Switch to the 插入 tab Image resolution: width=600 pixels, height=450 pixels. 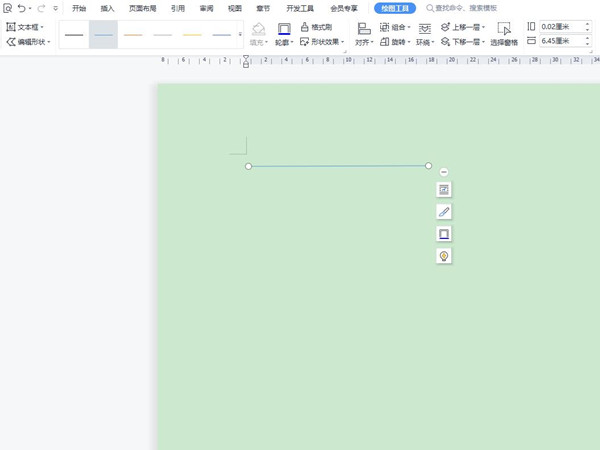108,8
